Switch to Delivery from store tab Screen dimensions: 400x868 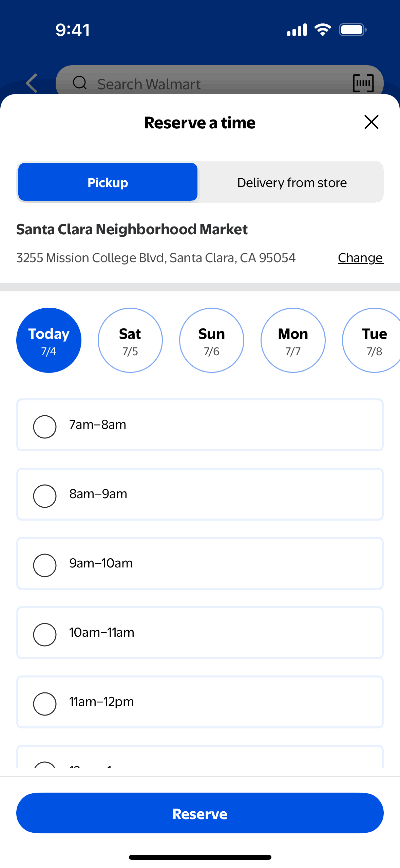coord(292,182)
